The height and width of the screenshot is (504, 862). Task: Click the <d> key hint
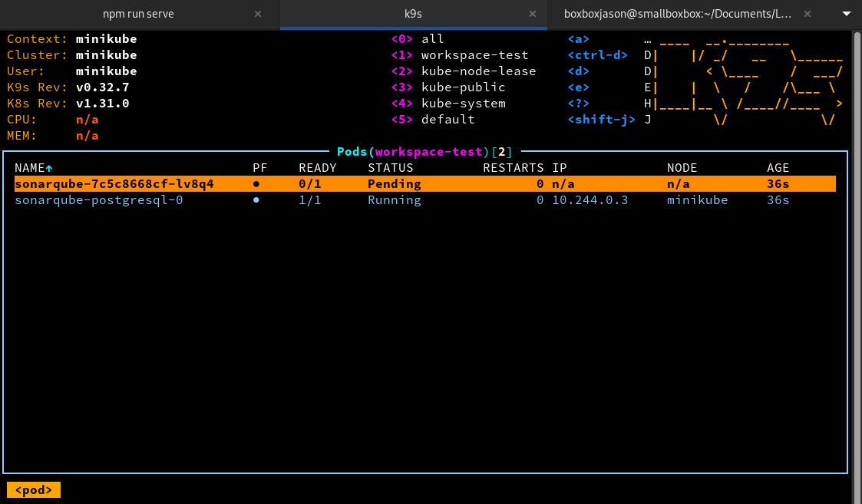[578, 71]
